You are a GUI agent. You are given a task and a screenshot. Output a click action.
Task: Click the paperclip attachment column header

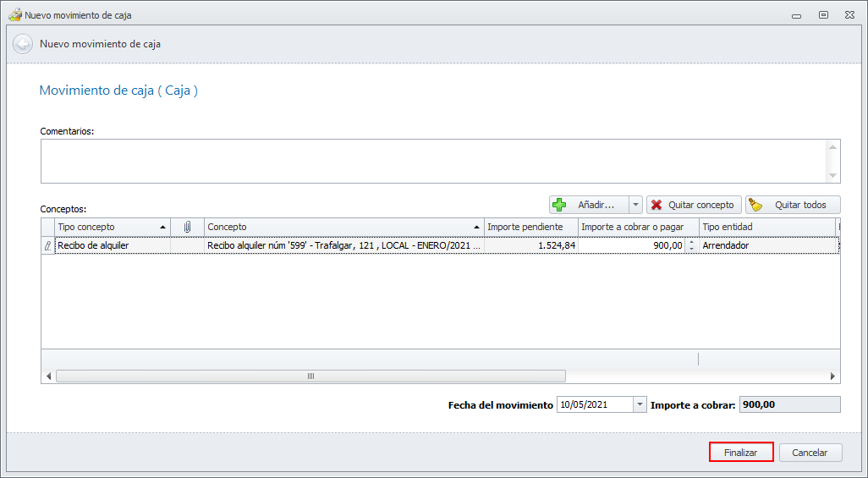[187, 227]
